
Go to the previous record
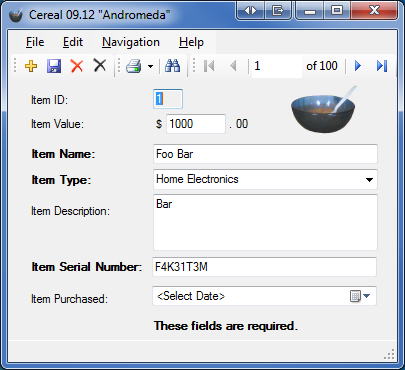pyautogui.click(x=233, y=66)
